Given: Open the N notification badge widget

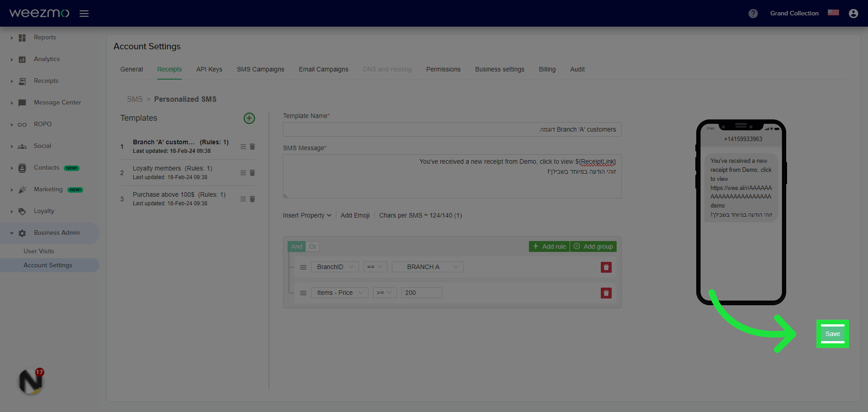Looking at the screenshot, I should tap(31, 382).
